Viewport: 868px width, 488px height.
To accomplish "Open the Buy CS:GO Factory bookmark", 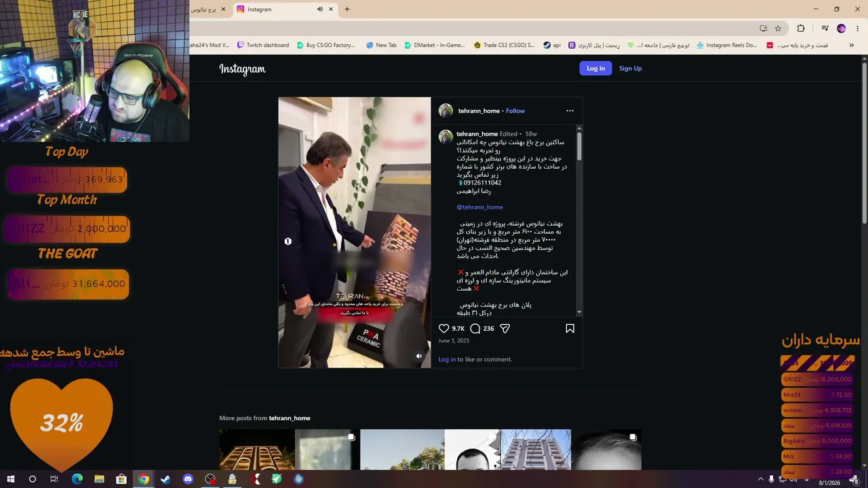I will tap(326, 45).
